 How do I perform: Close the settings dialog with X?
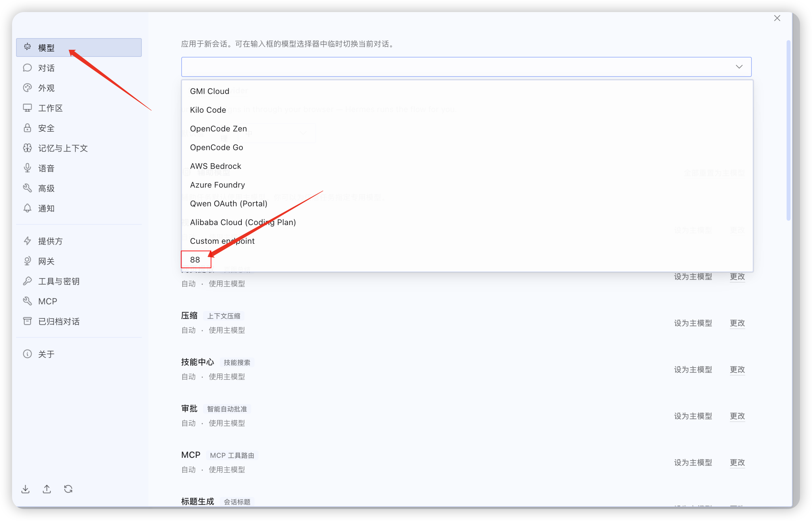click(x=778, y=18)
